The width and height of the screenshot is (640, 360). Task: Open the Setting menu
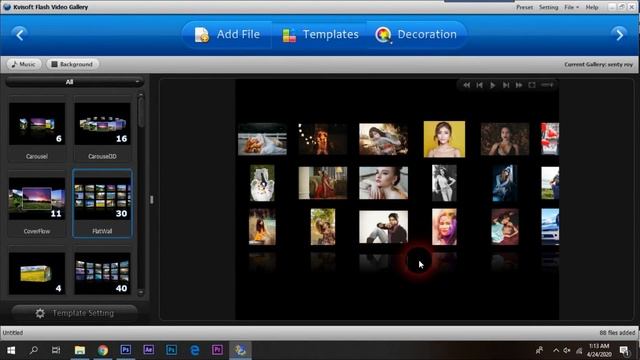coord(548,7)
